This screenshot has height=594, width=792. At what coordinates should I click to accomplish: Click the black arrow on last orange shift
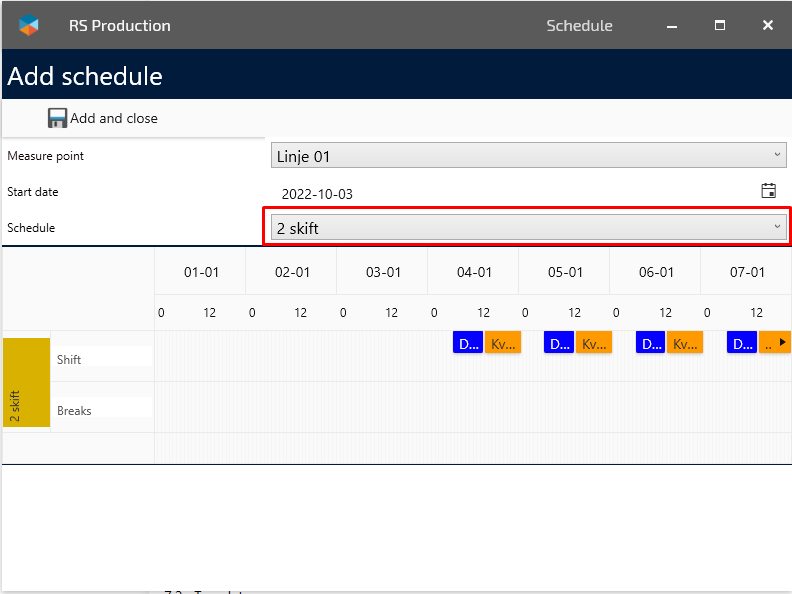[x=783, y=343]
